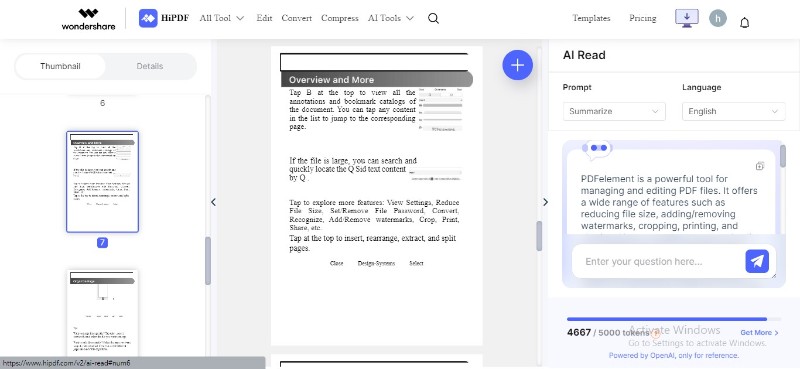Click the Wondershare logo
Viewport: 800px width, 369px height.
[x=88, y=18]
